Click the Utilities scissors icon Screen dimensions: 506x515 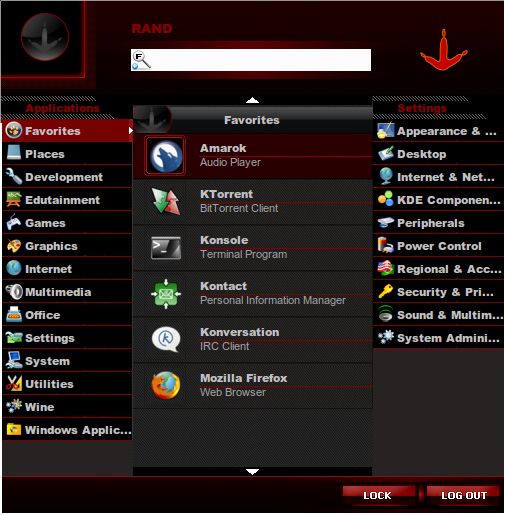pyautogui.click(x=14, y=383)
